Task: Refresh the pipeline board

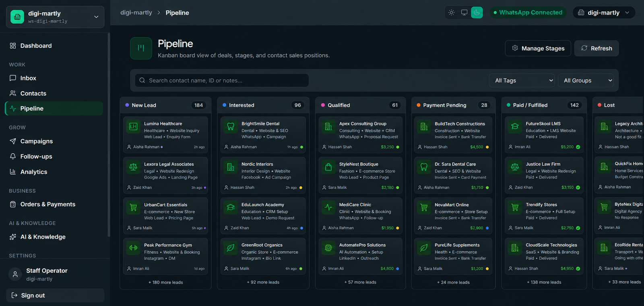Action: (x=597, y=48)
